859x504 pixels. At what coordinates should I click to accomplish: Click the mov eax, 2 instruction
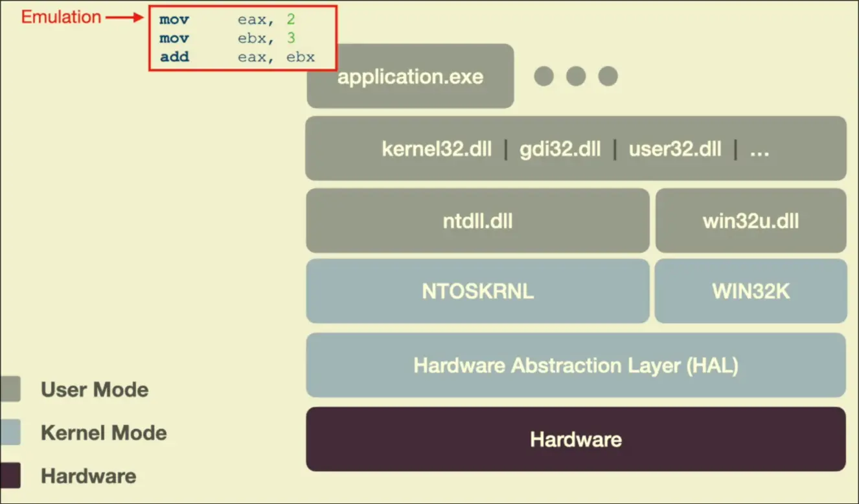[x=227, y=19]
